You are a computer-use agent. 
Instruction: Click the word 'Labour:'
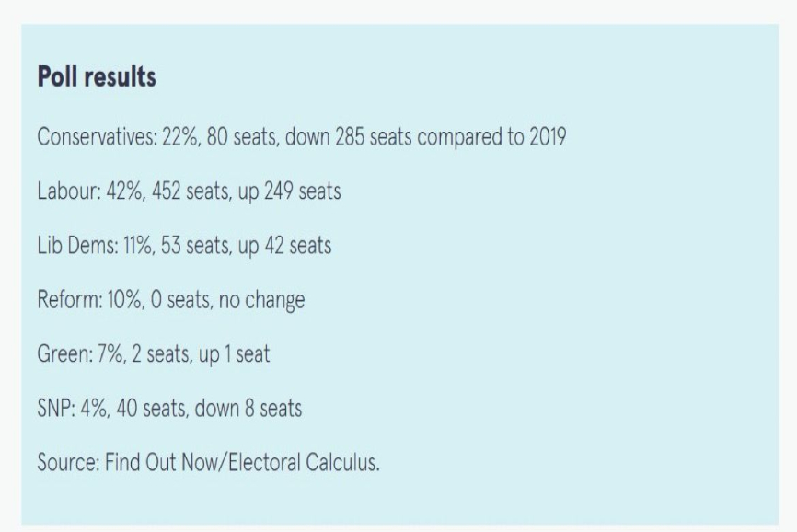point(69,191)
